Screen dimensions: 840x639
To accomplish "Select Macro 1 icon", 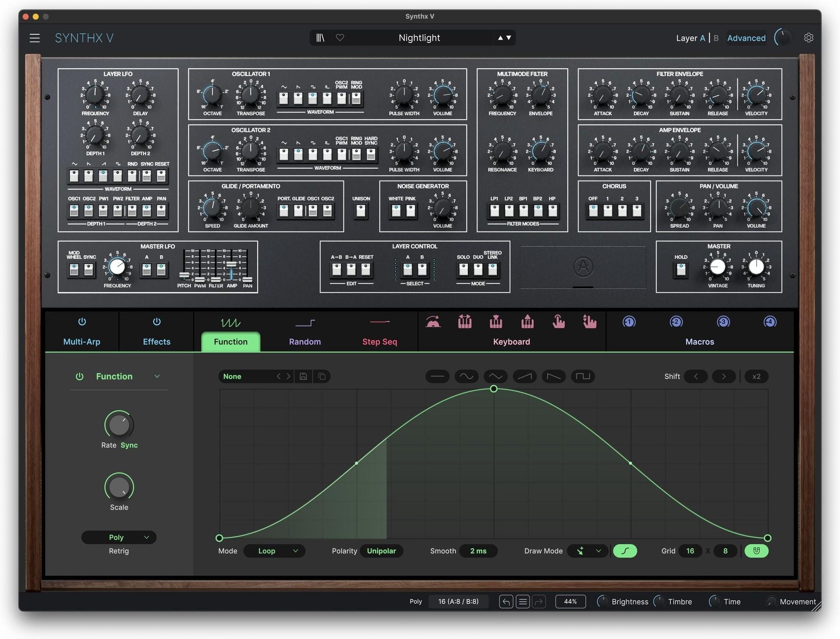I will (x=629, y=322).
